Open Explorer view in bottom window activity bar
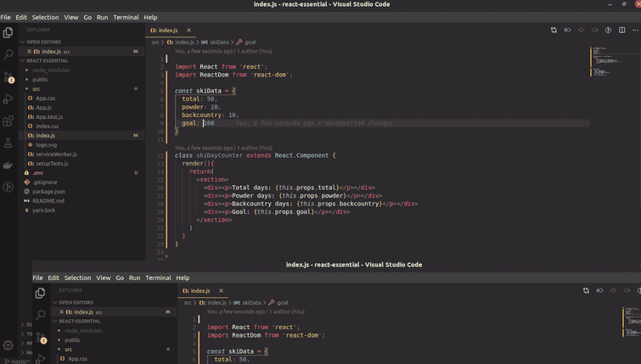 click(41, 293)
